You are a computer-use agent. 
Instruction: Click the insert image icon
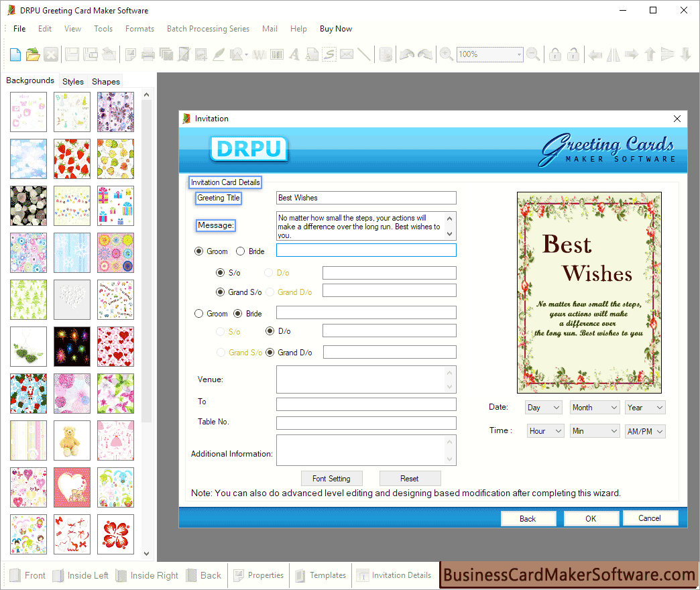[201, 54]
